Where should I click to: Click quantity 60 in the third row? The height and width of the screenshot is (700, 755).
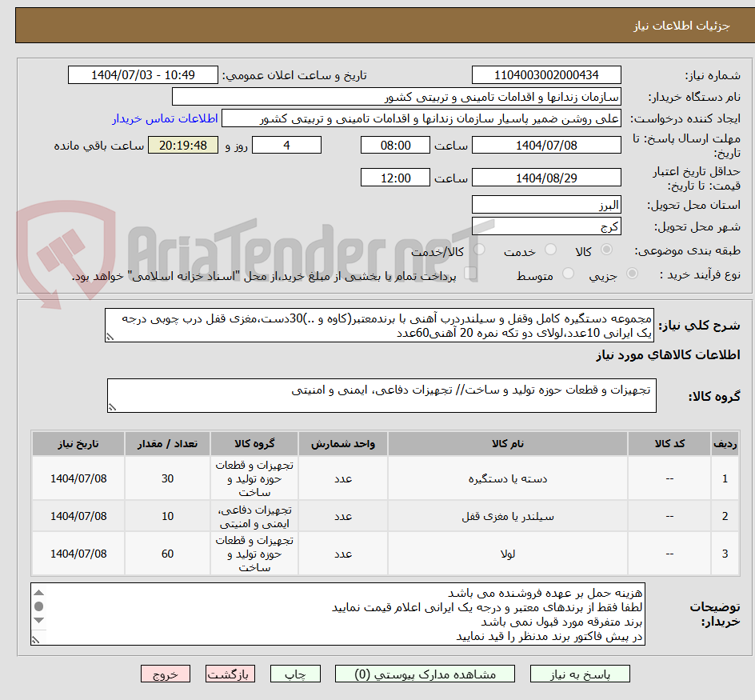[168, 554]
